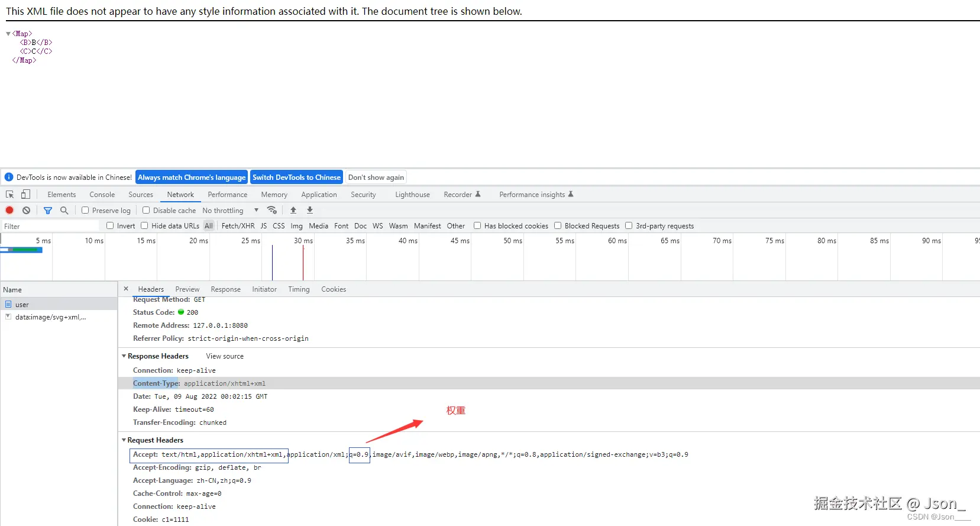Filter requests by Img type
The width and height of the screenshot is (980, 526).
tap(296, 226)
